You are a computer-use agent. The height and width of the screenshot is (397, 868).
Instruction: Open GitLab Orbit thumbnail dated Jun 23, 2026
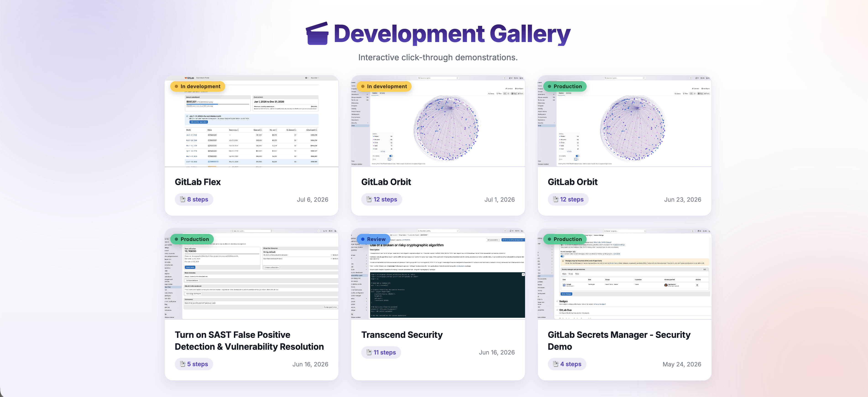pyautogui.click(x=624, y=121)
